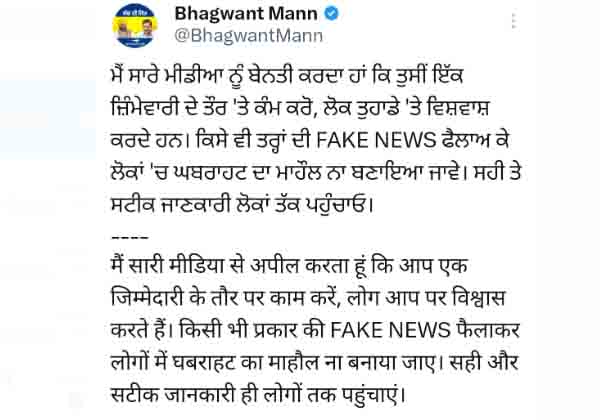Image resolution: width=600 pixels, height=420 pixels.
Task: Open the @BhagwantMann handle link
Action: coord(249,36)
